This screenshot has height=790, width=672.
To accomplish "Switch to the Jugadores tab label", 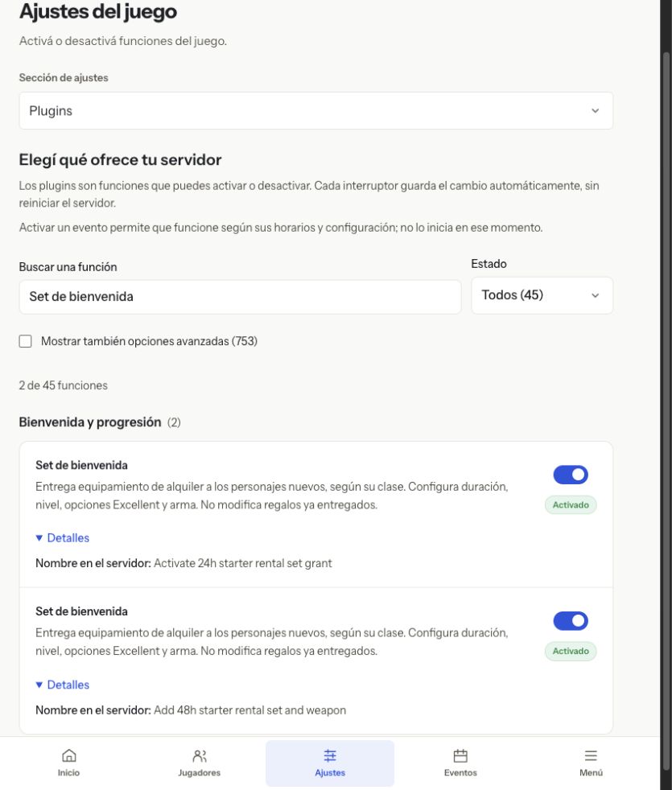I will coord(199,772).
